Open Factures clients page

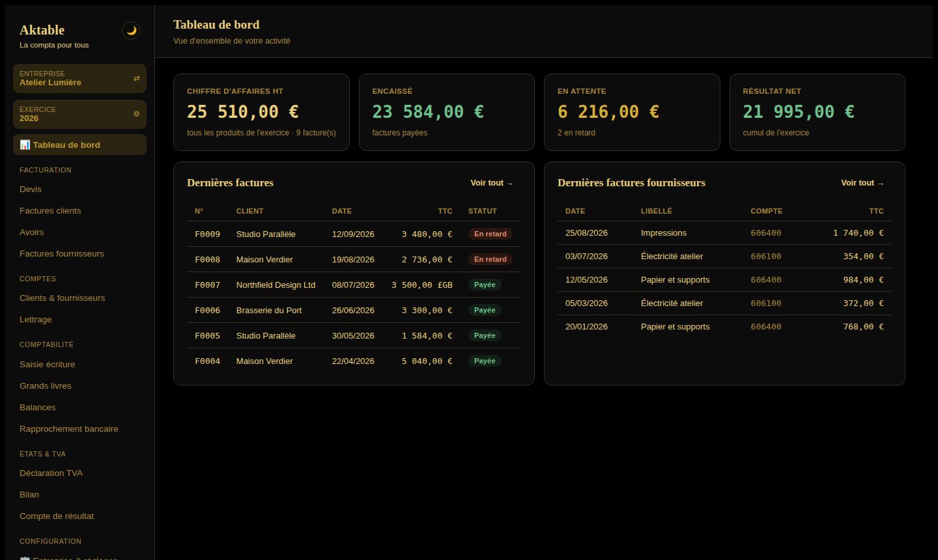pyautogui.click(x=79, y=211)
